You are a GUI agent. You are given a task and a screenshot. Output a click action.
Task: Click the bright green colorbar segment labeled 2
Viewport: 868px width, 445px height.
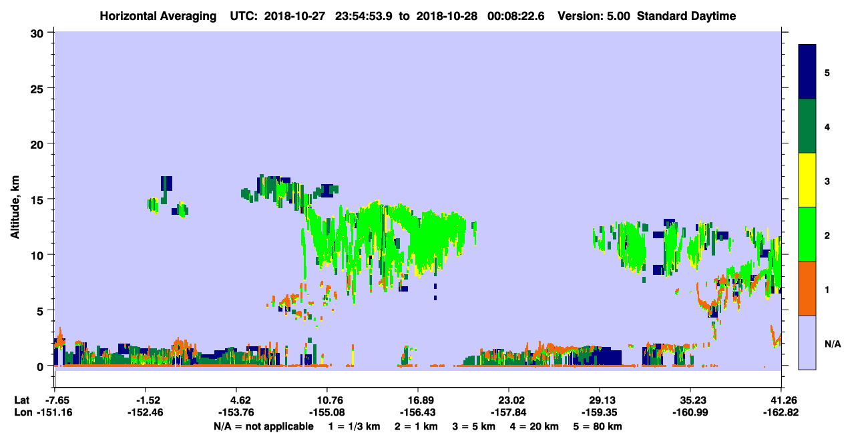807,234
